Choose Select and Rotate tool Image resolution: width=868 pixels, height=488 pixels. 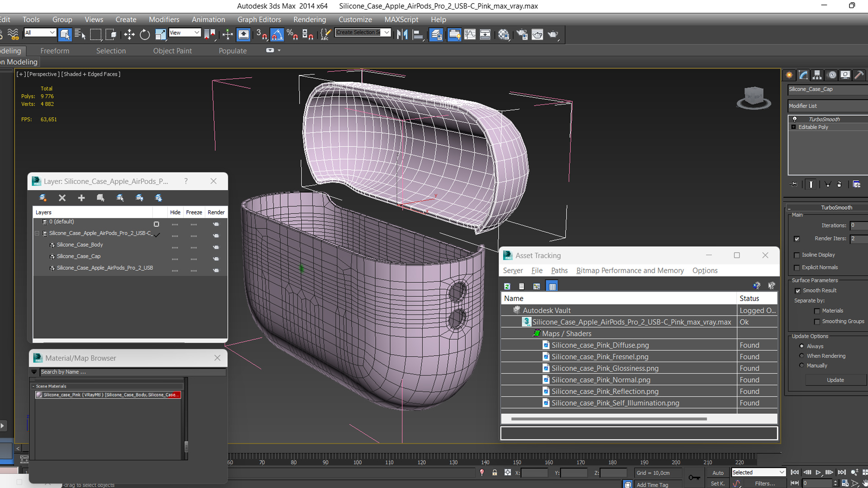145,34
